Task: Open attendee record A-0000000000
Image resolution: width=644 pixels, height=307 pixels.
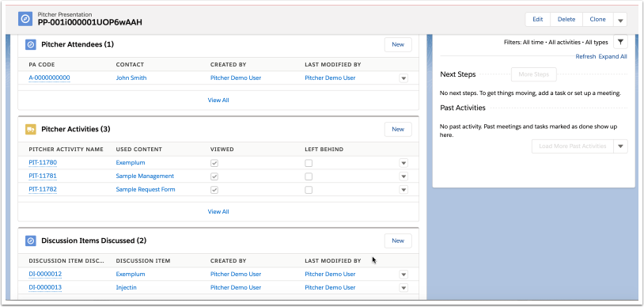Action: (x=49, y=78)
